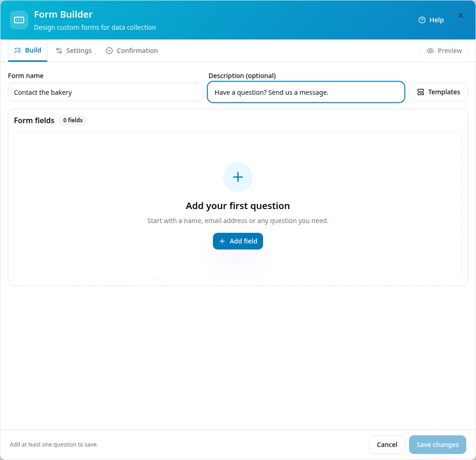Click the Save changes button
The width and height of the screenshot is (476, 460).
(437, 445)
